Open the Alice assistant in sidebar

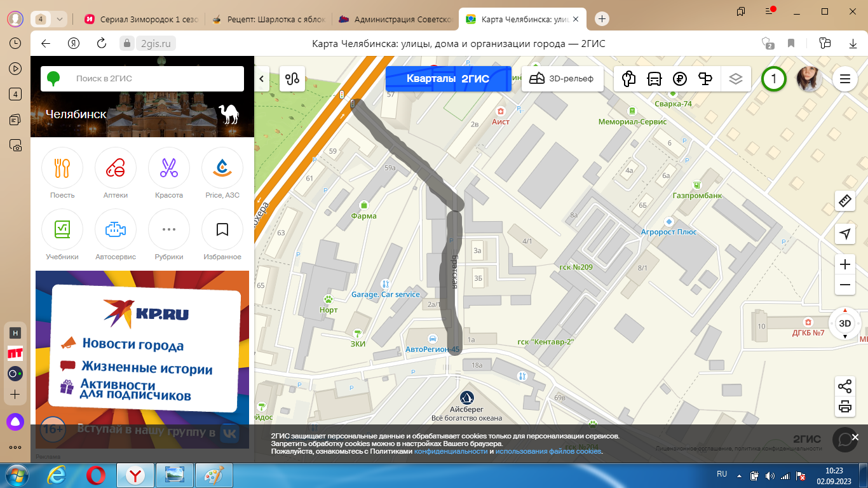pyautogui.click(x=15, y=421)
